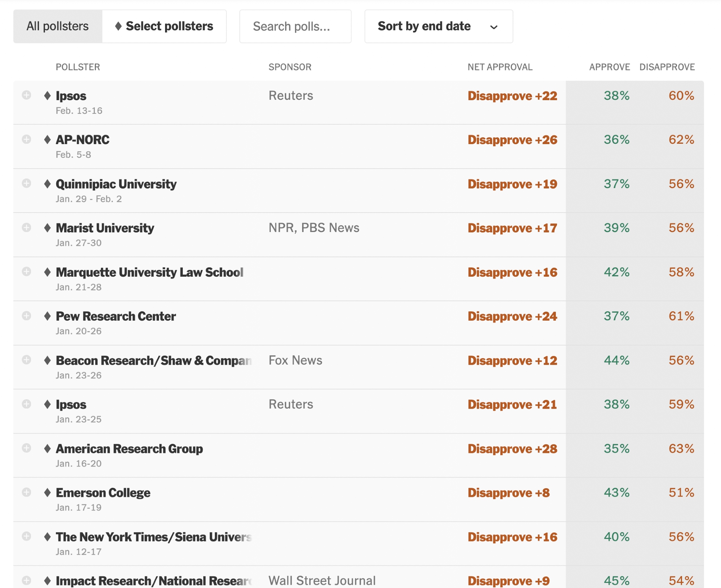Click the Search polls input field
The width and height of the screenshot is (721, 588).
coord(295,26)
